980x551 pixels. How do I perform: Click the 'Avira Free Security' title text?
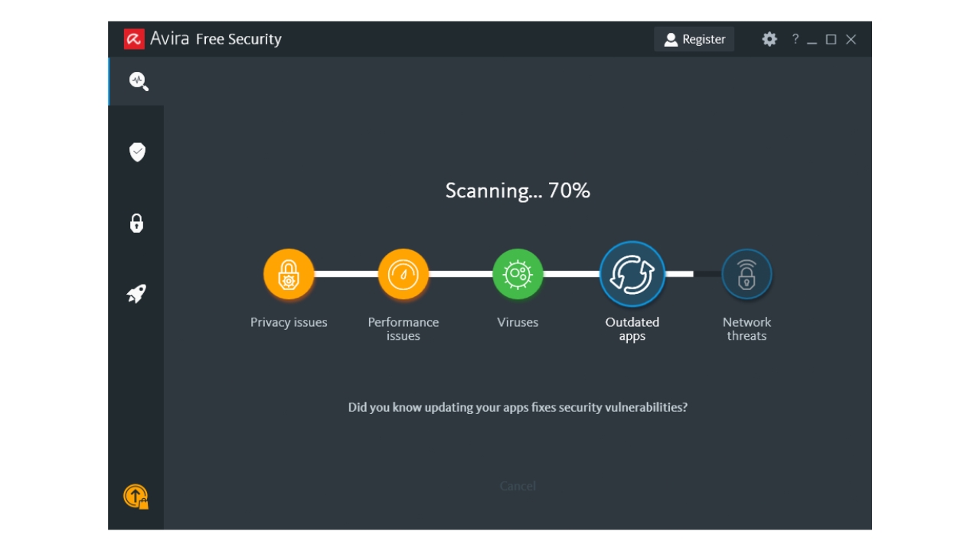coord(216,39)
